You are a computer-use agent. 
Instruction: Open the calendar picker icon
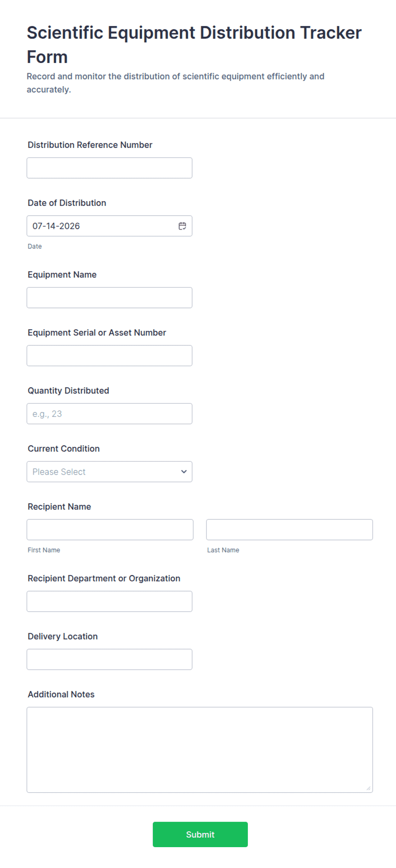point(182,226)
